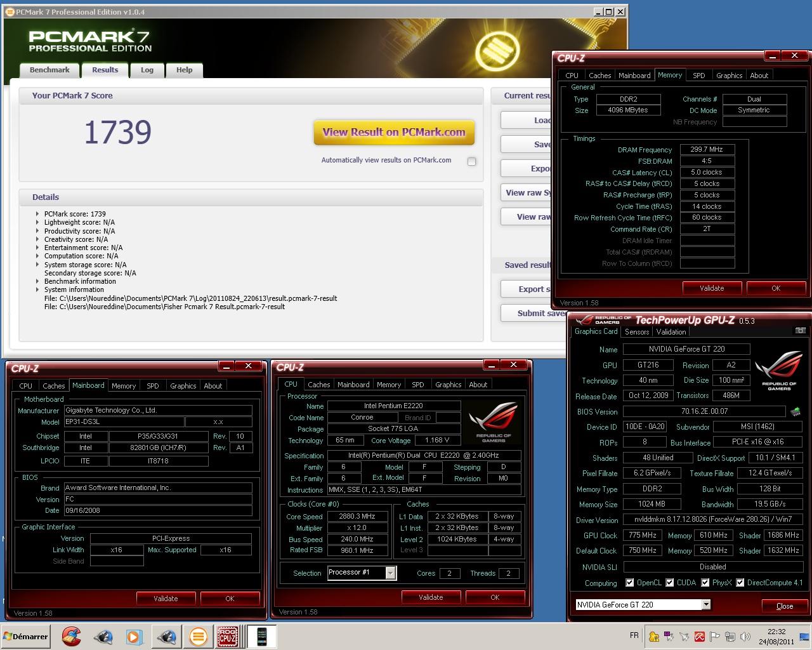Expand the PCMark score: 1739 detail
Image resolution: width=812 pixels, height=650 pixels.
coord(37,214)
